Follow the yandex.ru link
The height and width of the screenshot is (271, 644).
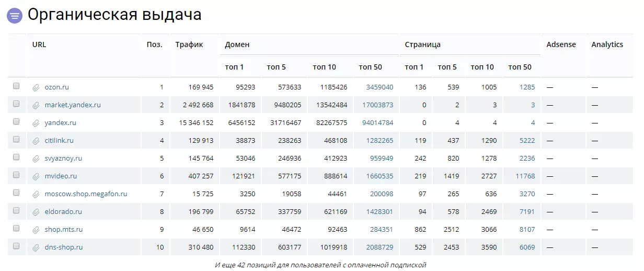61,123
